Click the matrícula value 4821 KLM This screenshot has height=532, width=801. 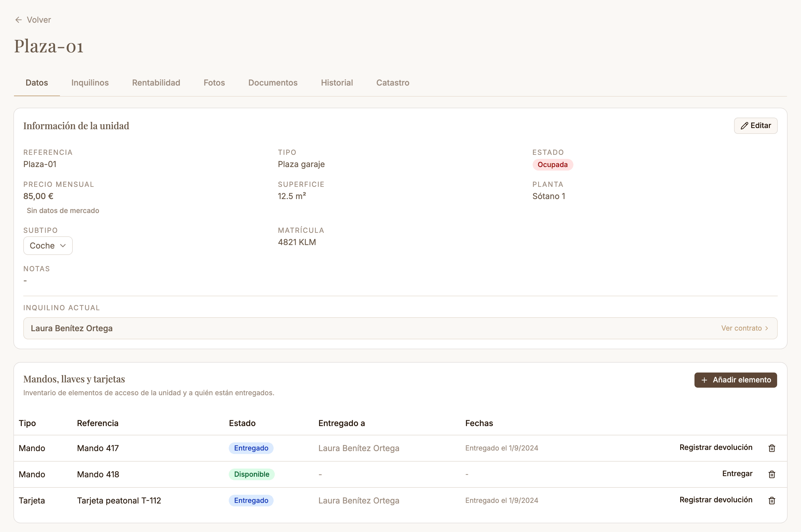[297, 242]
